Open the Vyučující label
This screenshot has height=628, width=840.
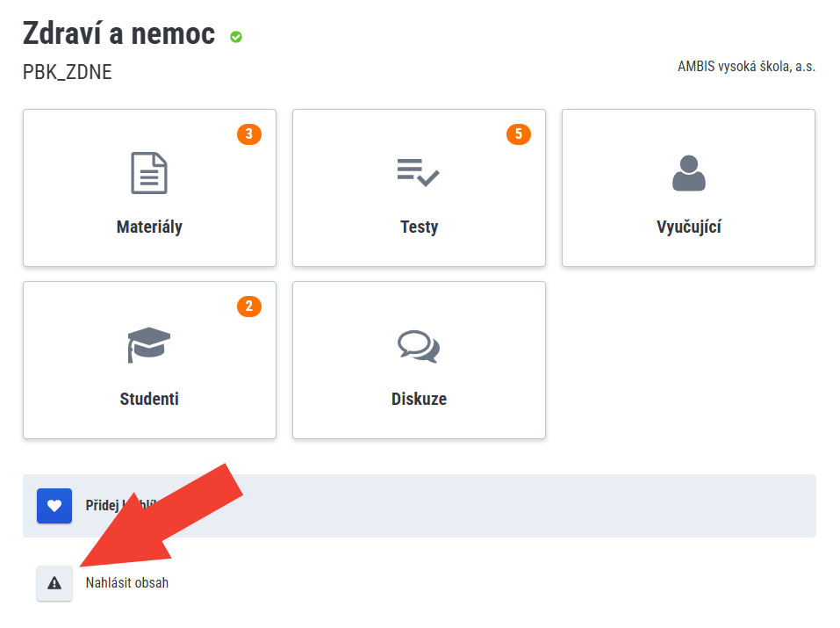coord(688,227)
